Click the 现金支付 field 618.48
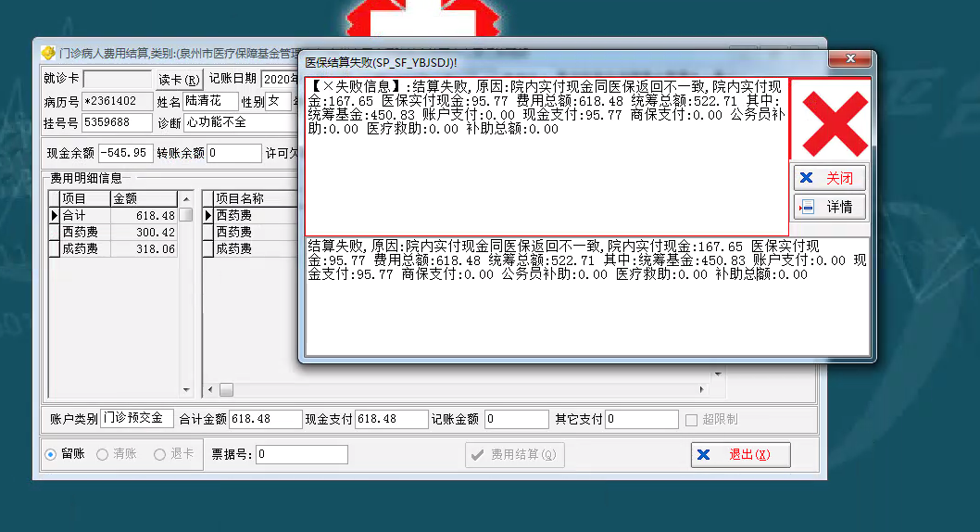Viewport: 980px width, 532px height. [x=391, y=420]
